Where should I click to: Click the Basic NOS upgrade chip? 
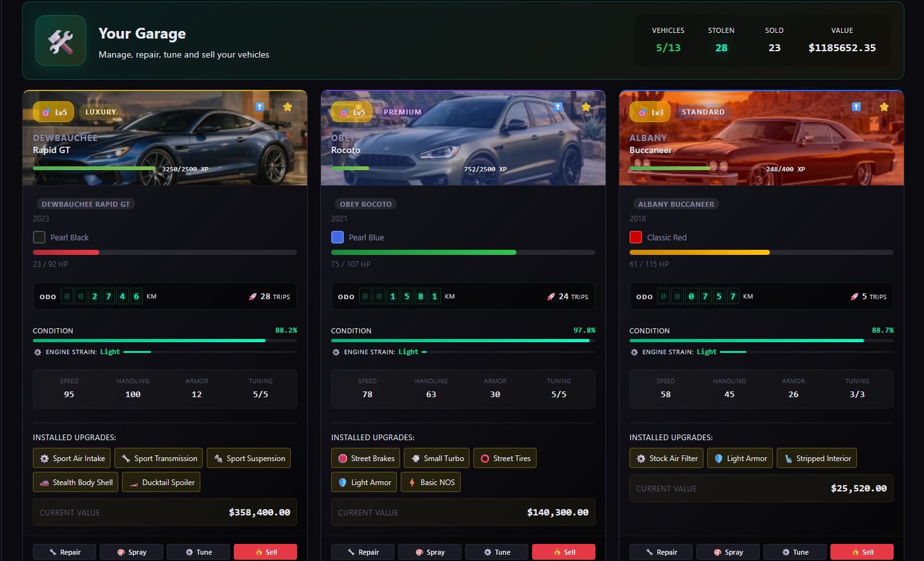click(430, 483)
